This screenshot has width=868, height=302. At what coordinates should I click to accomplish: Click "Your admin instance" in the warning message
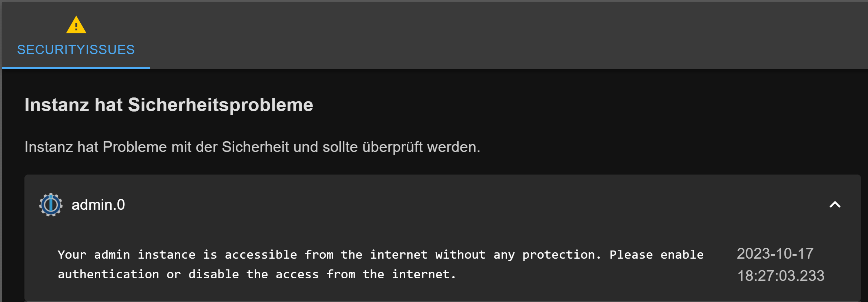[126, 255]
